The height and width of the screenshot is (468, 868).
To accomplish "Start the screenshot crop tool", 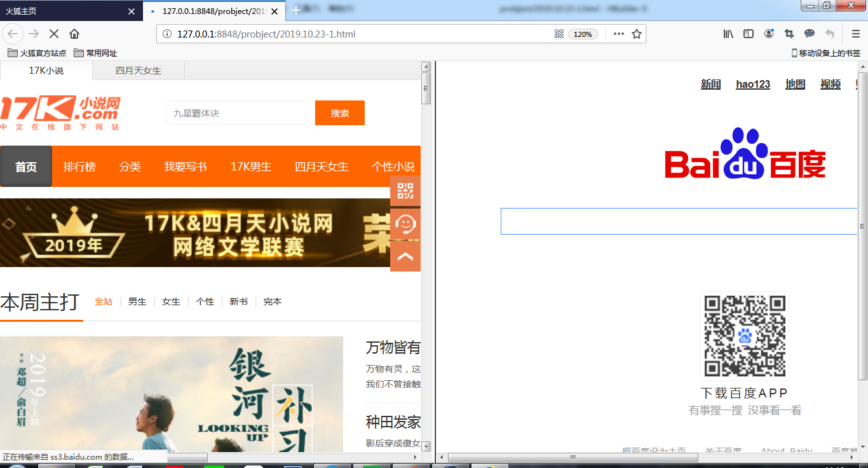I will point(789,34).
